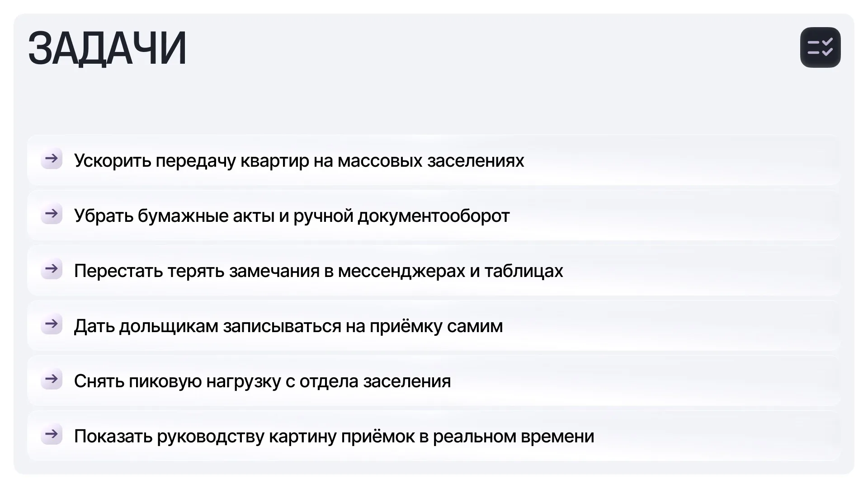Click empty area of мессенджерах task card
Screen dimensions: 868x488
click(701, 270)
